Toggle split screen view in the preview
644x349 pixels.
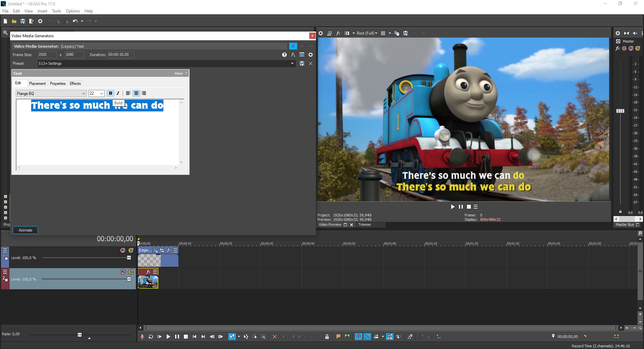click(347, 33)
